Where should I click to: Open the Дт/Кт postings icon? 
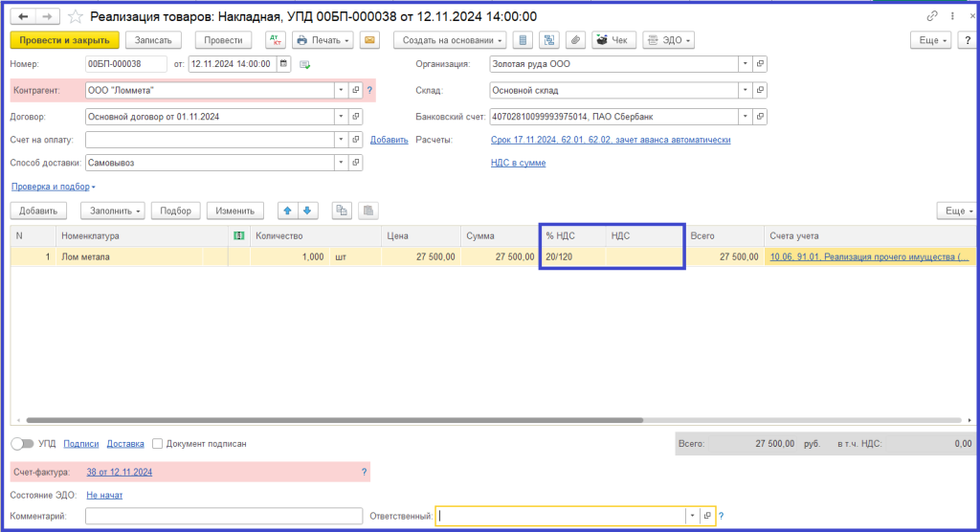click(x=275, y=40)
